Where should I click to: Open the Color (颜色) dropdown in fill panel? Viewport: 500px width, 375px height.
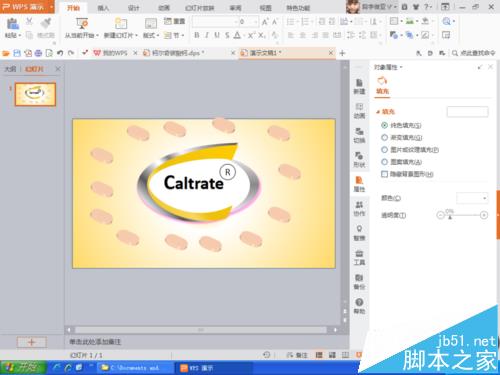pos(472,198)
